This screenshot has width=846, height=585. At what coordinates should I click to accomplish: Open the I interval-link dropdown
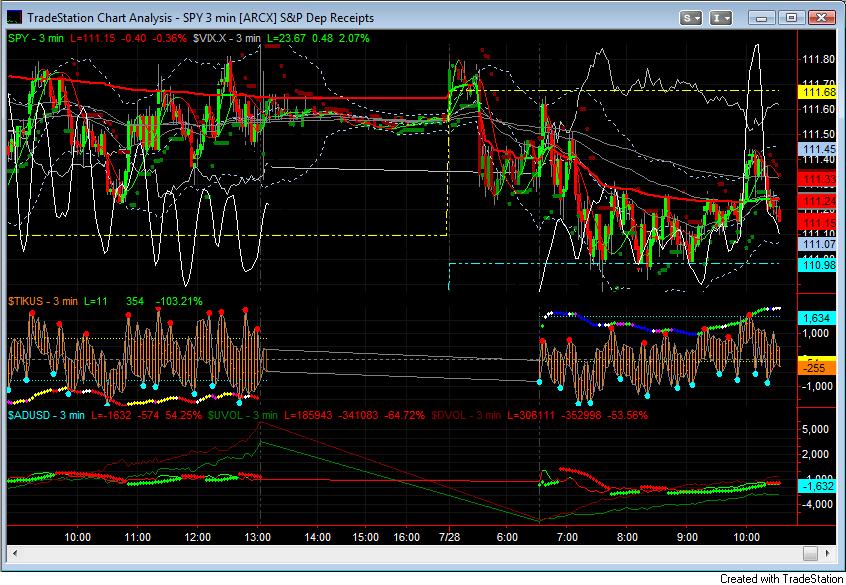click(720, 18)
